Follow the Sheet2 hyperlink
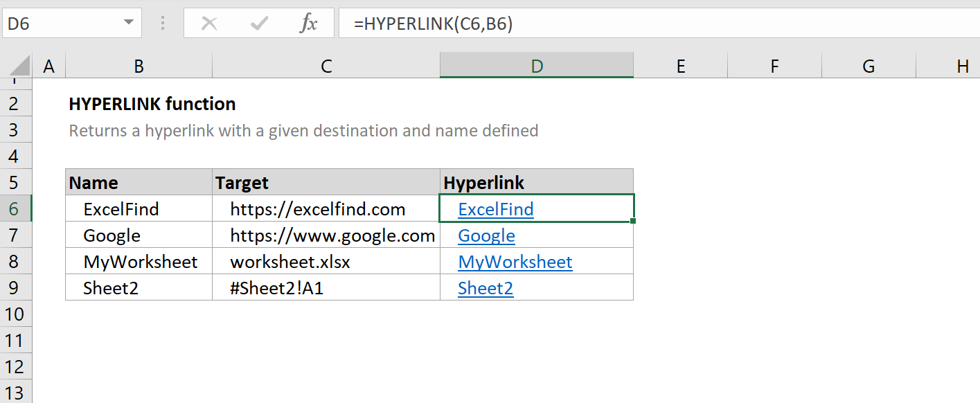 click(485, 288)
